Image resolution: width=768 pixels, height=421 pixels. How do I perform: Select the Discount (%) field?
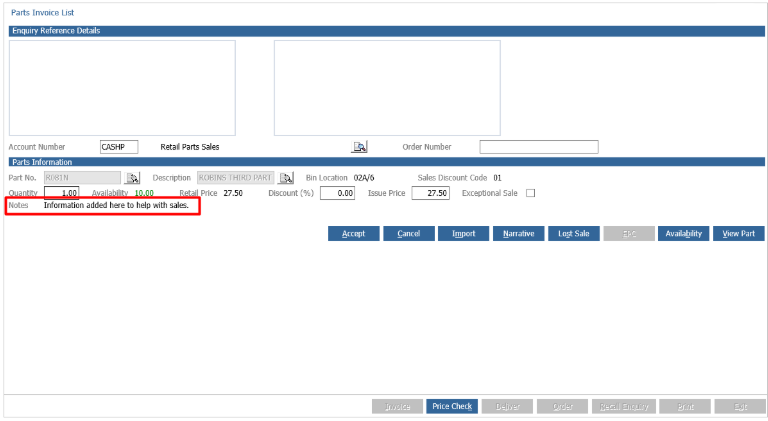337,193
